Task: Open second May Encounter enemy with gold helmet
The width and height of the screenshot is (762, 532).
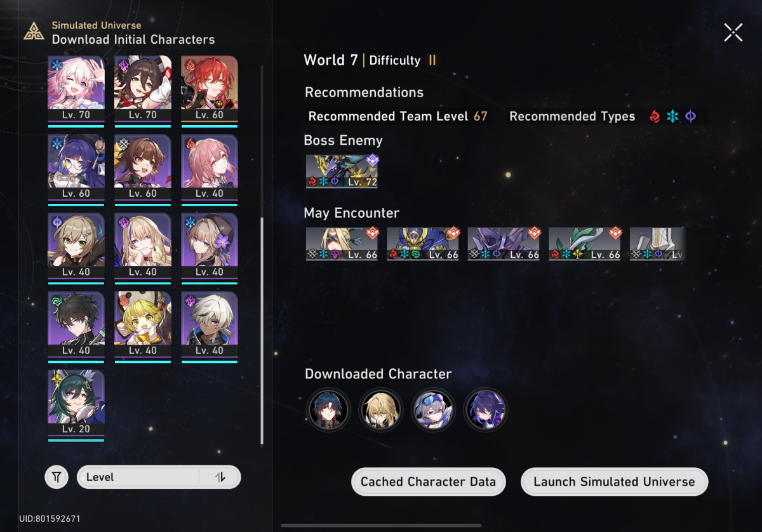Action: click(423, 244)
